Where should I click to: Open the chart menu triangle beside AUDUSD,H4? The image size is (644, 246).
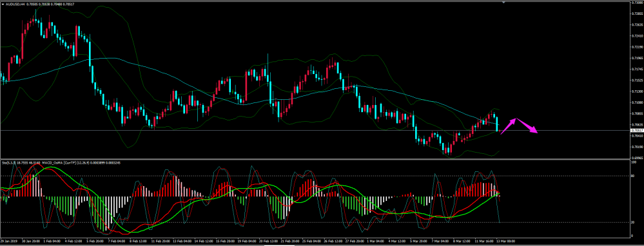[3, 4]
